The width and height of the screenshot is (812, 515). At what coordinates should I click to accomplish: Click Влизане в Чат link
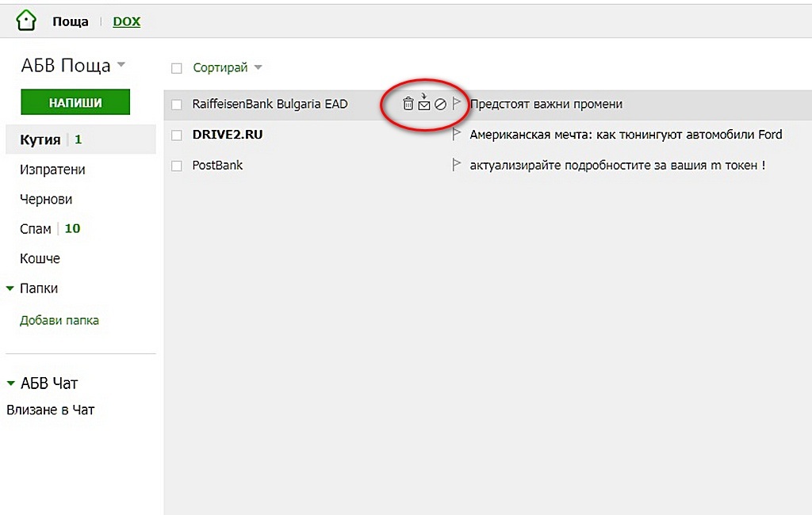(50, 410)
